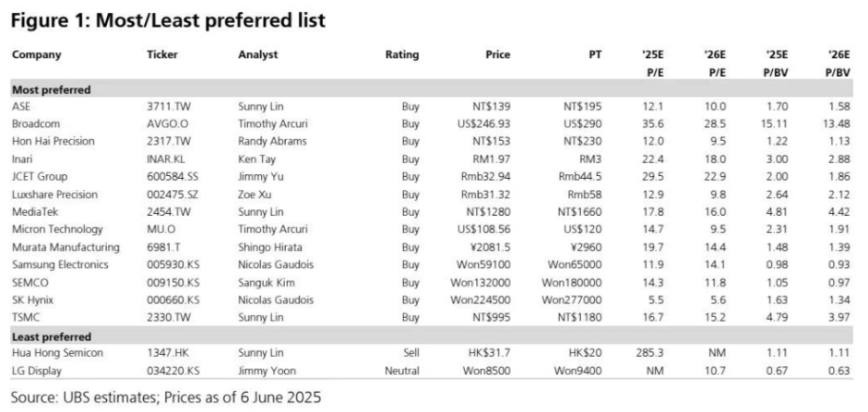The width and height of the screenshot is (868, 412).
Task: Click the Figure 1 title heading
Action: coord(168,18)
